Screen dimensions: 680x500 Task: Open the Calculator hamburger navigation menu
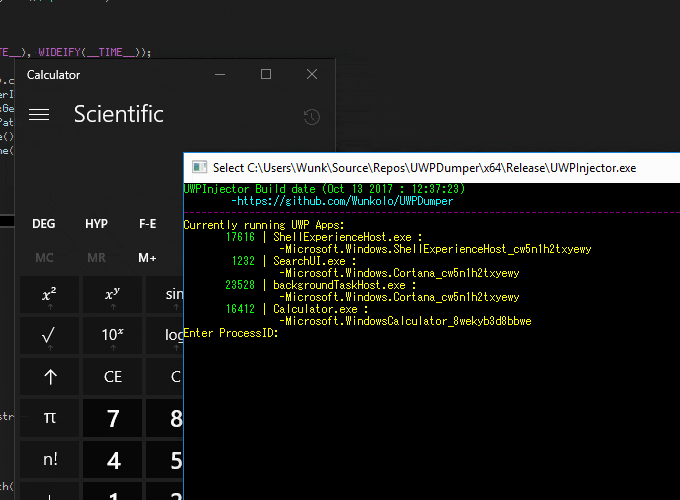[39, 115]
